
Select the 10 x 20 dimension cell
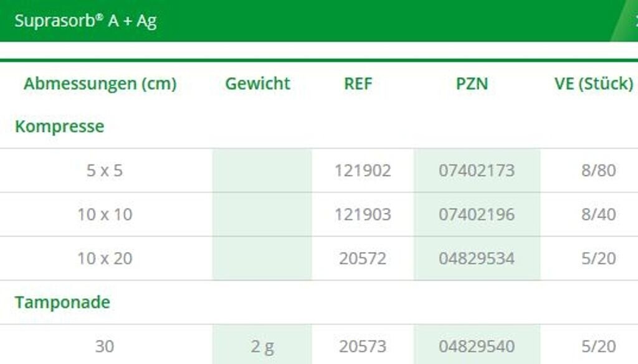[105, 258]
